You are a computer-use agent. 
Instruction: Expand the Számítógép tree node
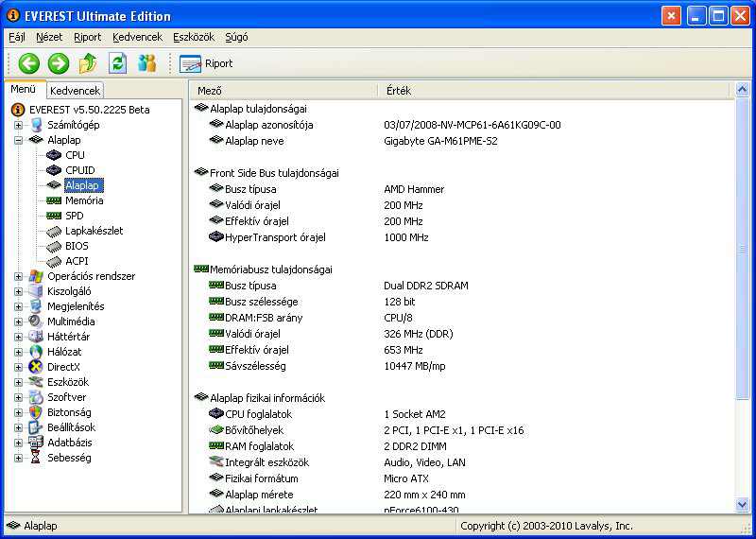point(18,125)
